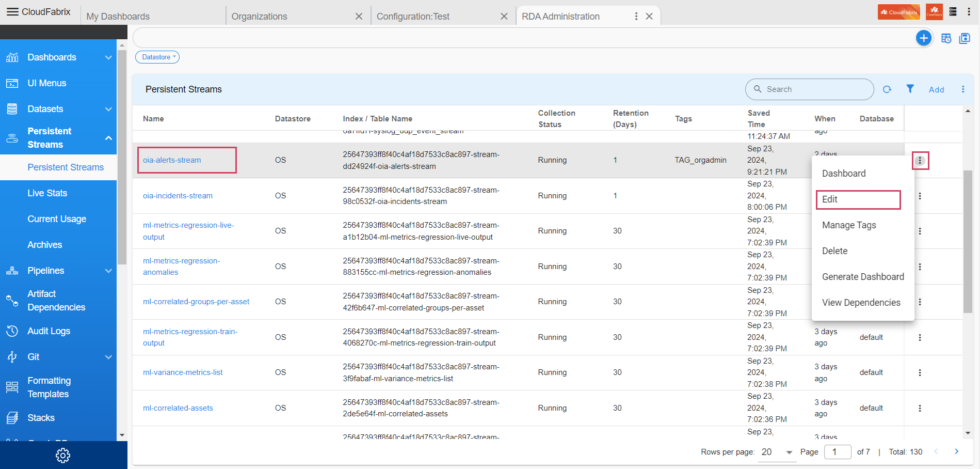The width and height of the screenshot is (980, 469).
Task: Switch to the Organizations tab
Action: (259, 16)
